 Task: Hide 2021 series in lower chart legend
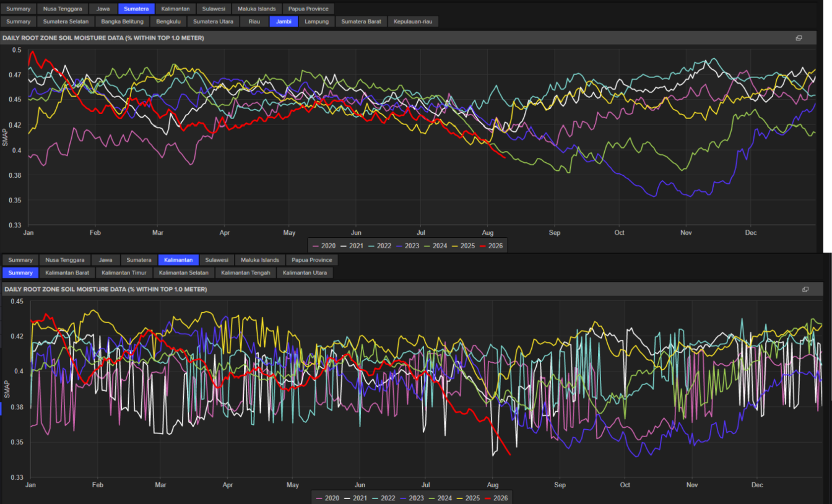[357, 498]
